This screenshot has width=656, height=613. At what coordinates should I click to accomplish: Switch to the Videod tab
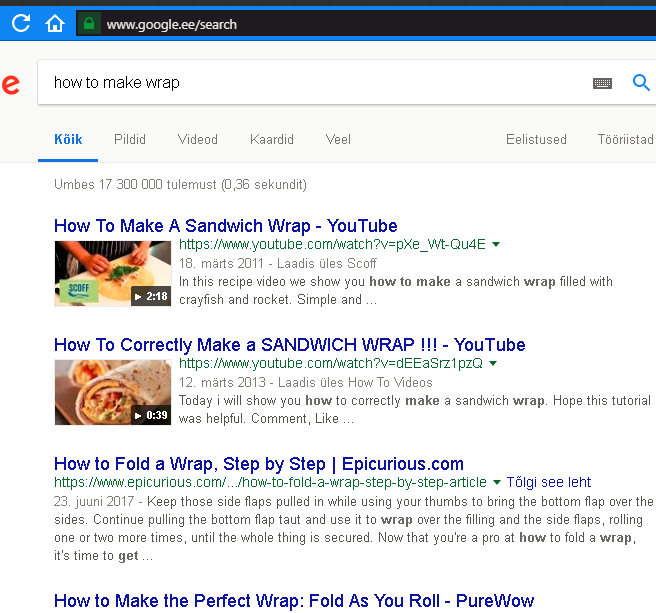[197, 139]
